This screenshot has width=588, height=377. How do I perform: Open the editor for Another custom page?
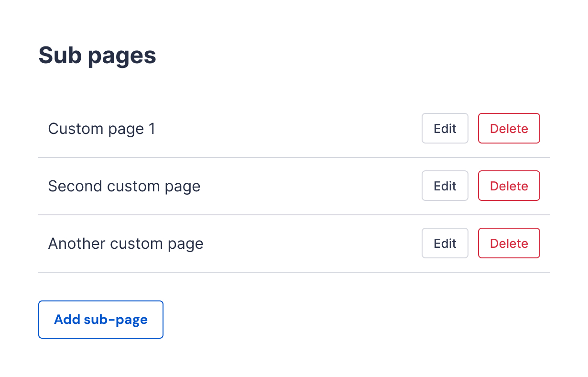(x=445, y=243)
